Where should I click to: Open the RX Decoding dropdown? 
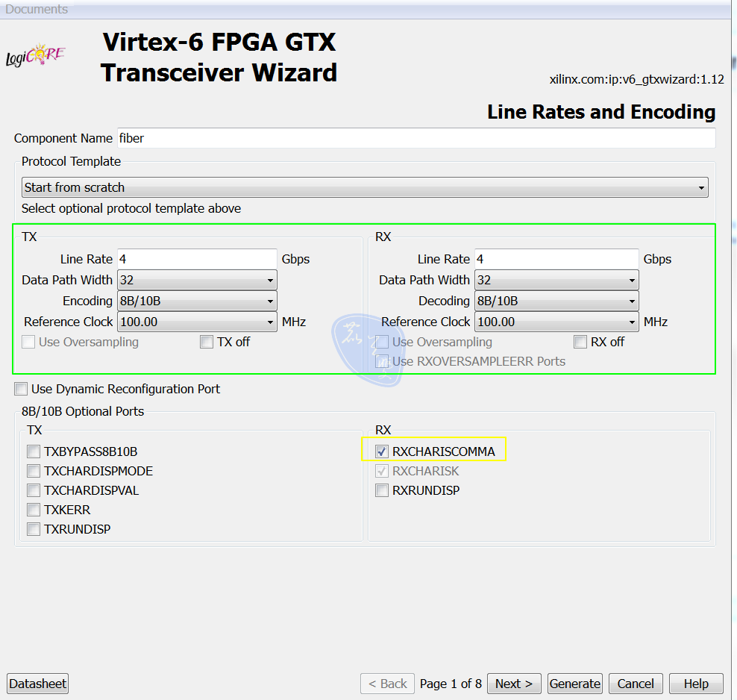click(x=556, y=301)
